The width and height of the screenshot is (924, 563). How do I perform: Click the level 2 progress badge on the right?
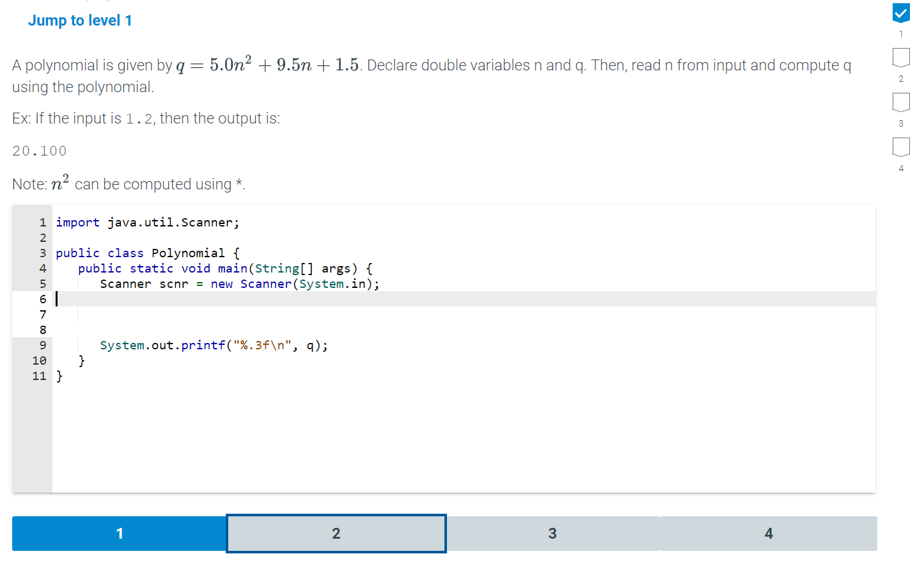coord(901,58)
